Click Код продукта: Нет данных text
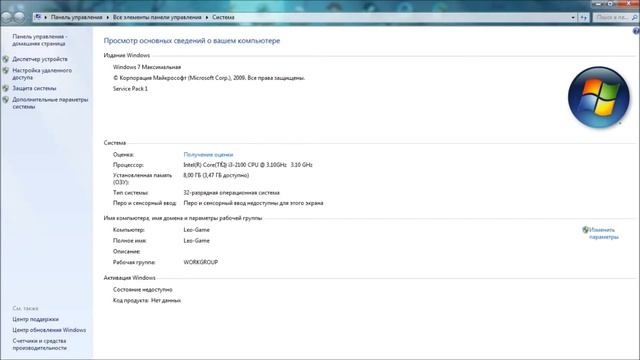This screenshot has width=640, height=360. 147,300
